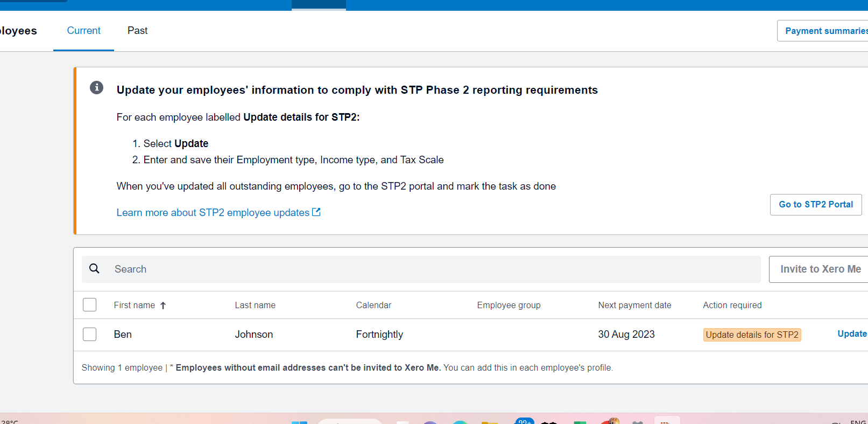
Task: Open employee Ben from the table
Action: click(123, 334)
